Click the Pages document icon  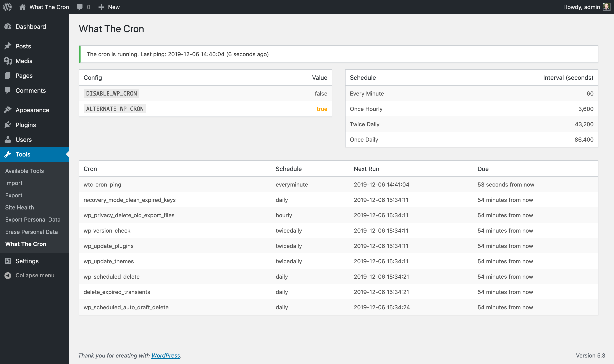coord(8,76)
